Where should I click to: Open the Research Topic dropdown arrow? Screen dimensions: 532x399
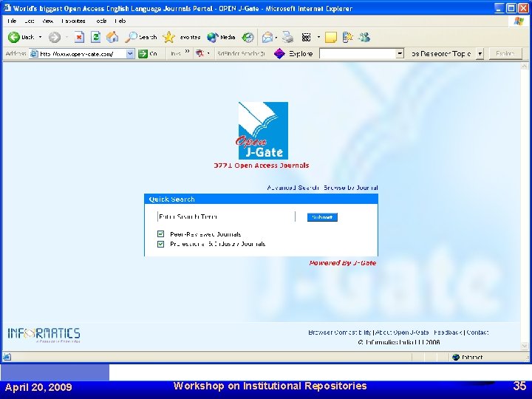(480, 54)
